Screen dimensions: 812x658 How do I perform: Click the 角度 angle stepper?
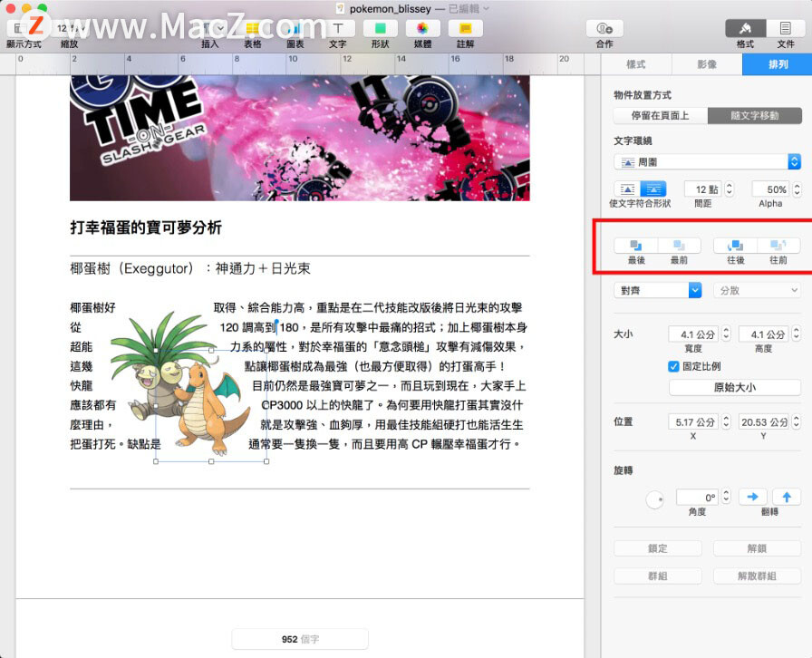coord(726,497)
